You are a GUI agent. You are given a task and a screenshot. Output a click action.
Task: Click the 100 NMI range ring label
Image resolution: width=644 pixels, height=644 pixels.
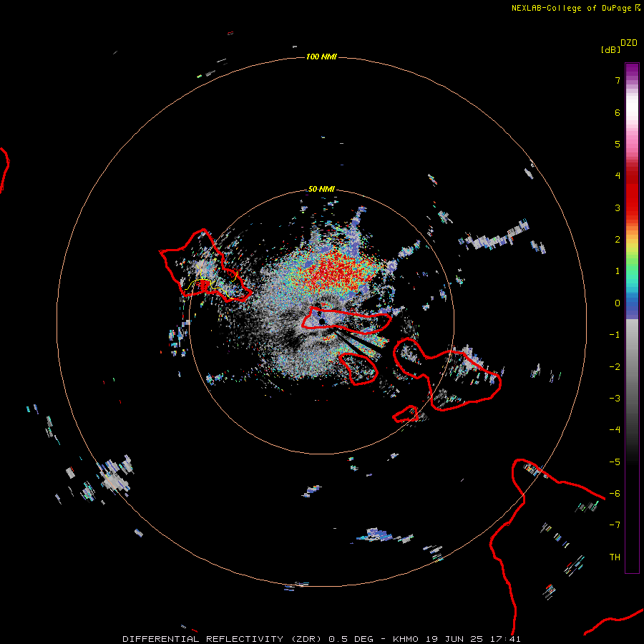click(x=321, y=57)
